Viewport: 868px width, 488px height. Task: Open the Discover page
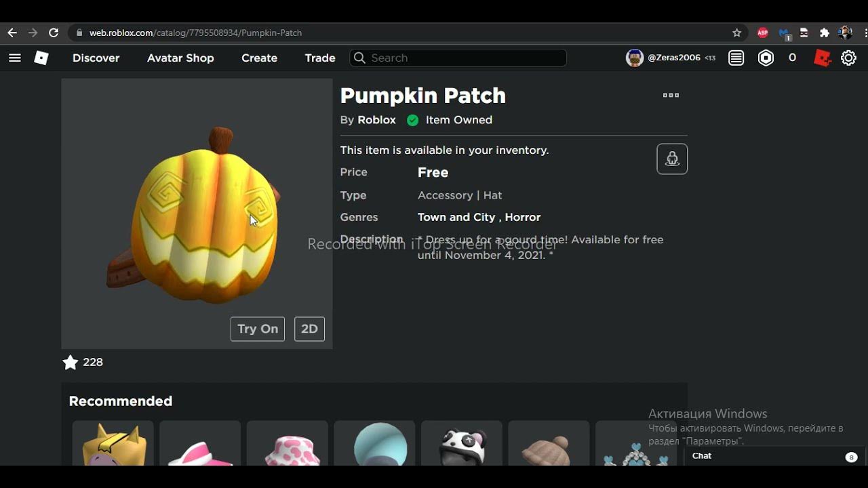(96, 58)
